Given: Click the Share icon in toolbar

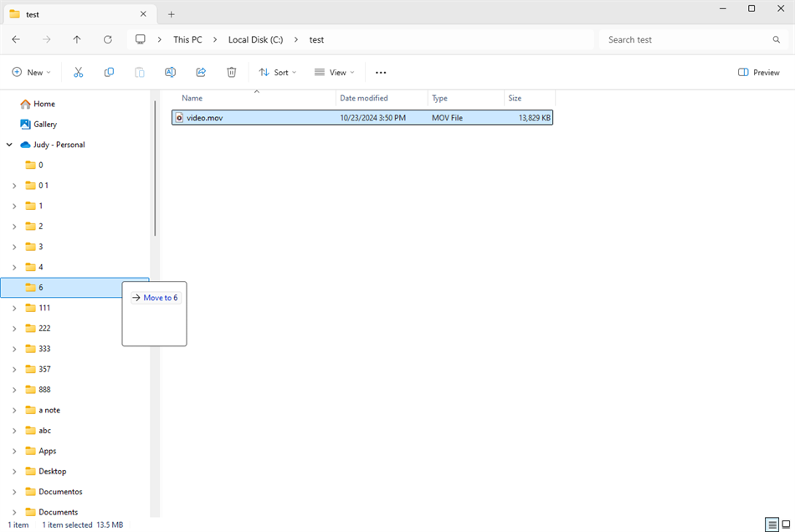Looking at the screenshot, I should click(x=201, y=73).
